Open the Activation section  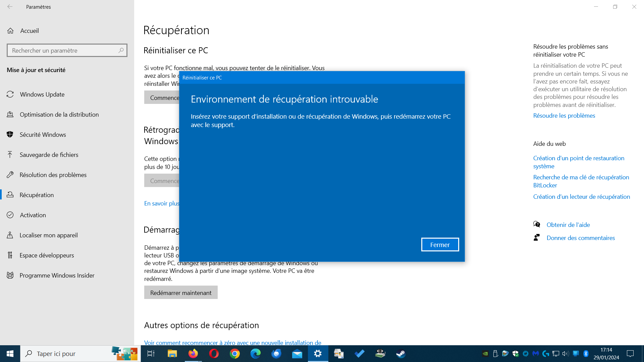click(33, 215)
